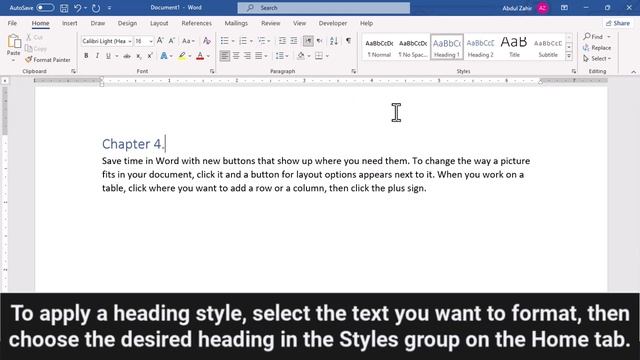640x360 pixels.
Task: Click the Share button
Action: coord(618,23)
